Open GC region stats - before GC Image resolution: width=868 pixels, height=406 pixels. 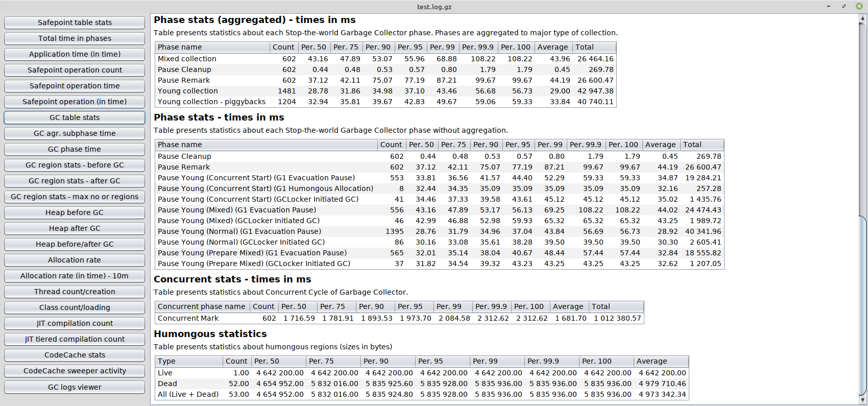click(75, 165)
